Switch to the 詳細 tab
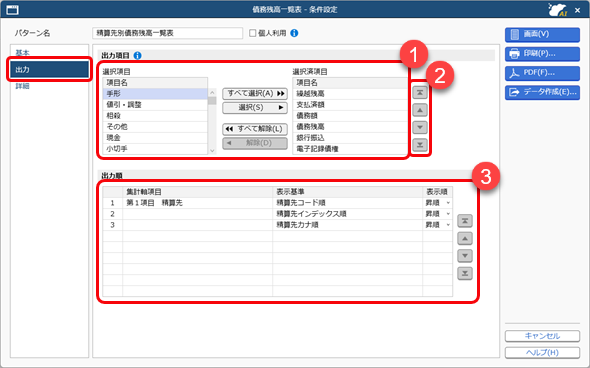The width and height of the screenshot is (590, 368). tap(22, 86)
